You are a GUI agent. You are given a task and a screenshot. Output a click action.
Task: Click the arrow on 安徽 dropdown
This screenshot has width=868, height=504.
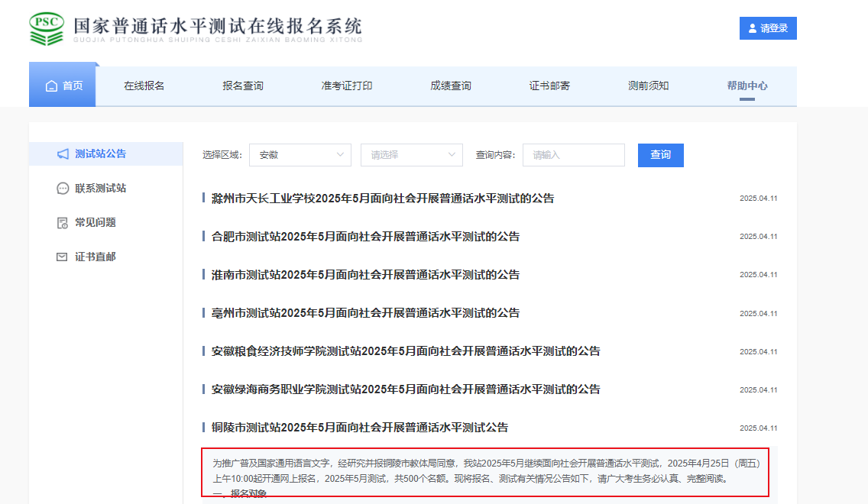coord(340,155)
